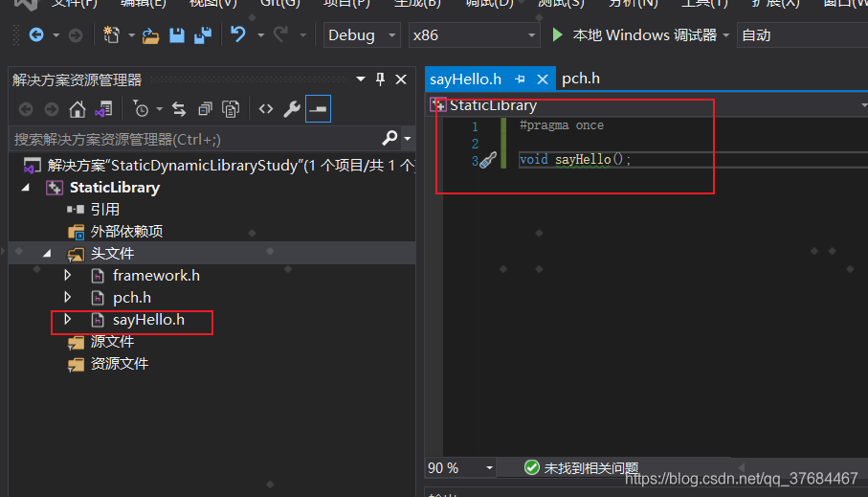Select the 外部依赖项 item

tap(126, 231)
